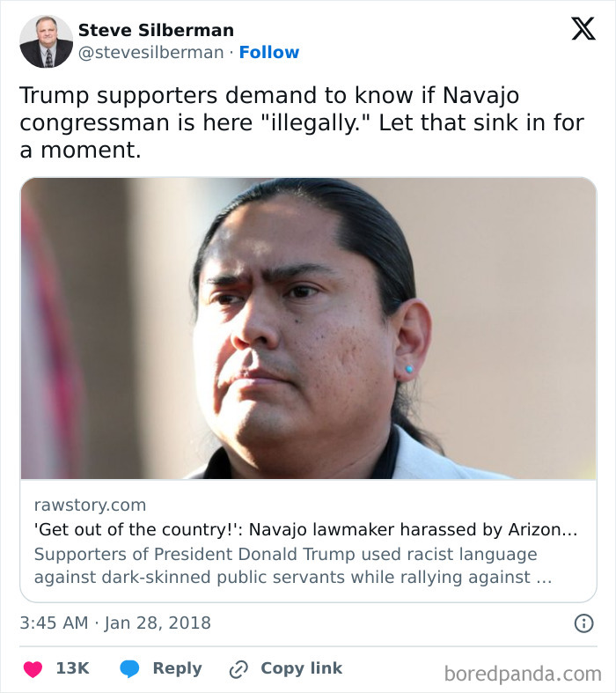The image size is (616, 693).
Task: Click the chain link copy icon
Action: pos(238,669)
